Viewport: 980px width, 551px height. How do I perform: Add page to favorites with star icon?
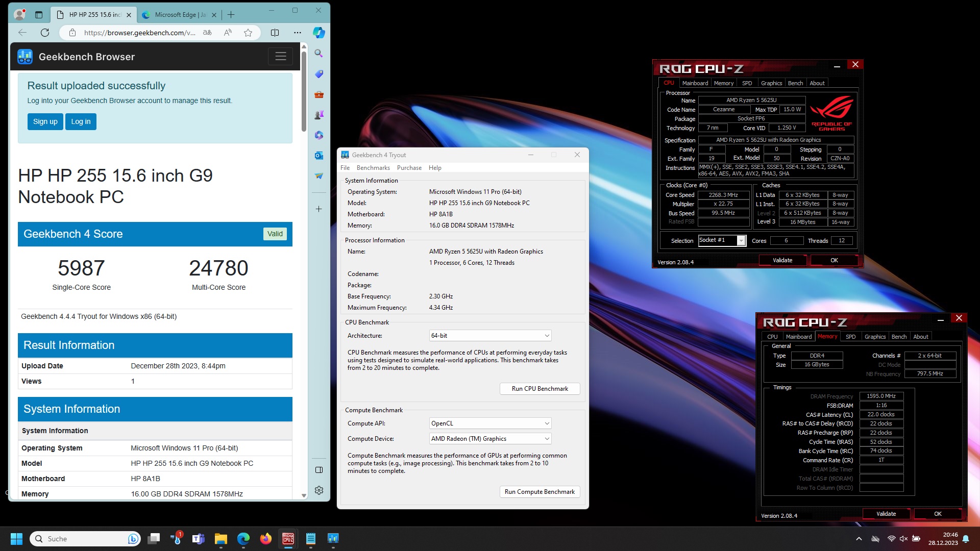[248, 33]
